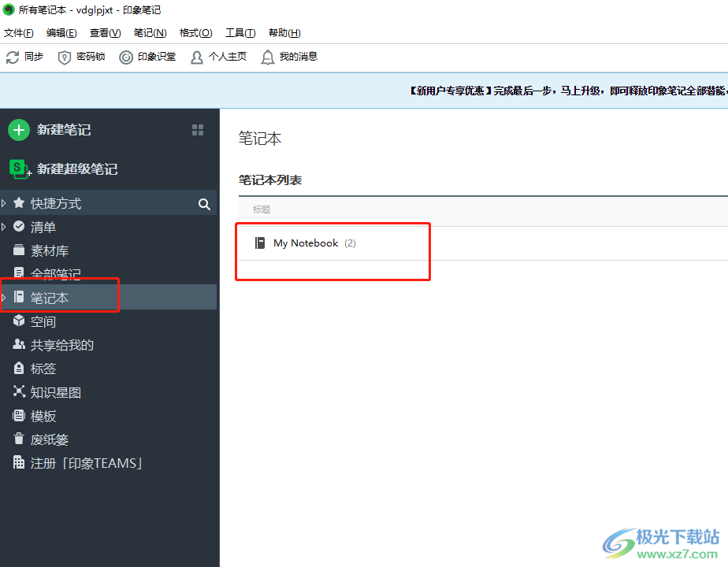Click the checkmark icon of 清单
This screenshot has width=728, height=567.
coord(19,226)
